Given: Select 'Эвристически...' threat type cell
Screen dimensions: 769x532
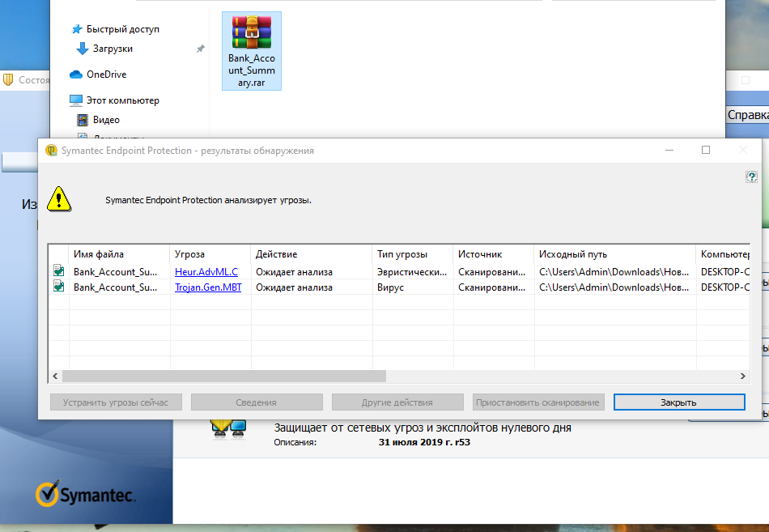Looking at the screenshot, I should 413,272.
